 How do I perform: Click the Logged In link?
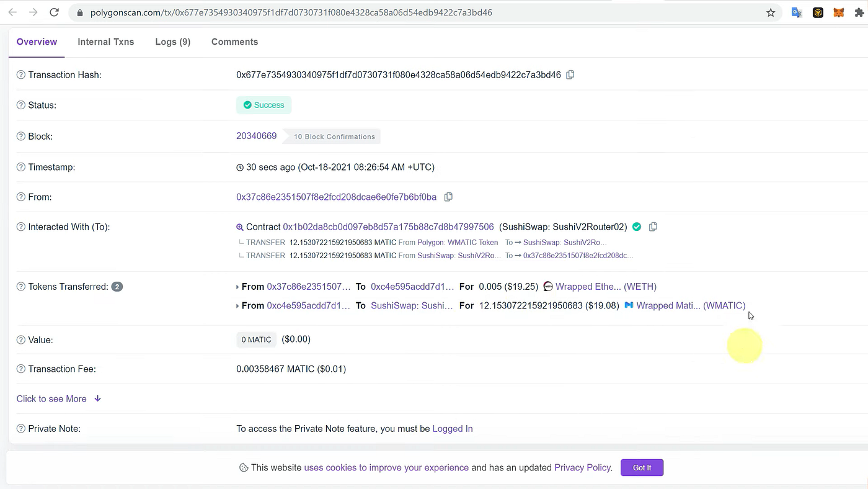453,429
